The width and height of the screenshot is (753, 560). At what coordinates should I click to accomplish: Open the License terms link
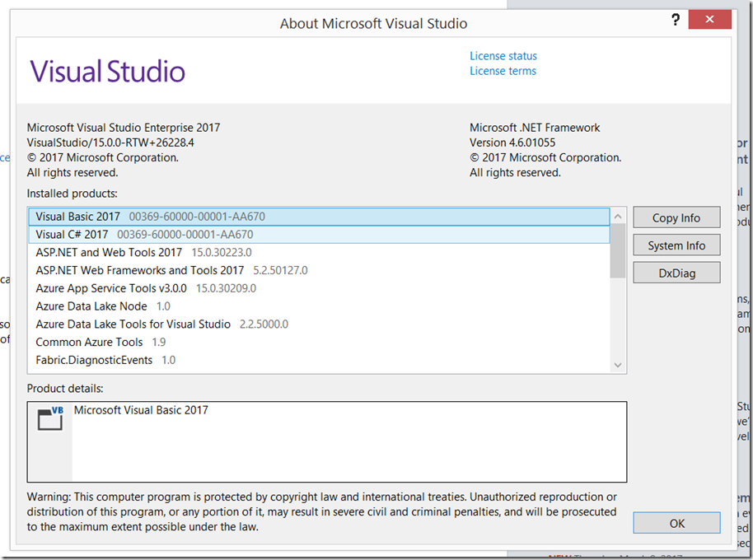pos(503,71)
